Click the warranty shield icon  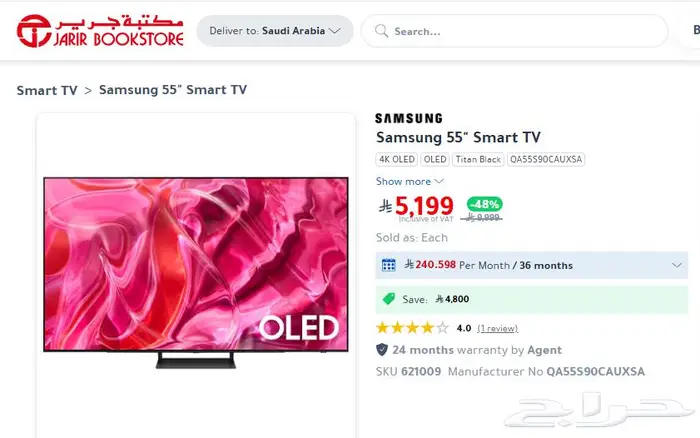(x=382, y=350)
